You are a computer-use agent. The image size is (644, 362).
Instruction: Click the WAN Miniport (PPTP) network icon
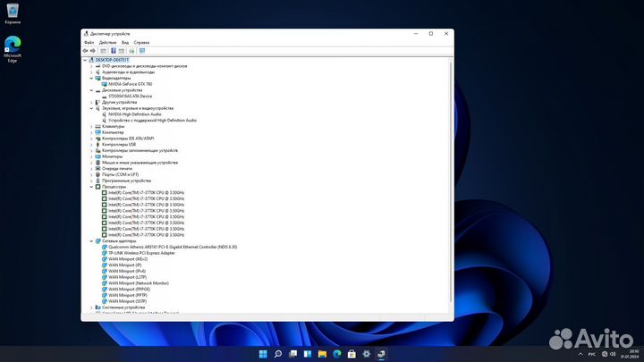[x=105, y=296]
